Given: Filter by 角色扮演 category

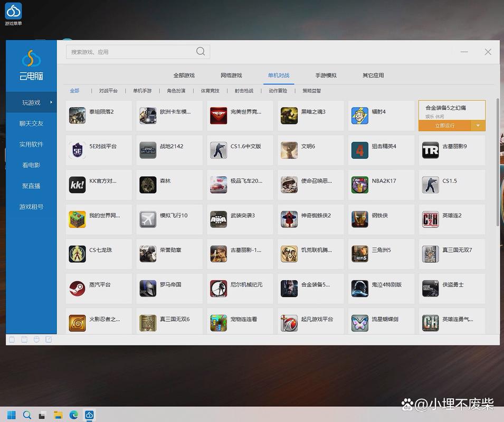Looking at the screenshot, I should pyautogui.click(x=176, y=91).
